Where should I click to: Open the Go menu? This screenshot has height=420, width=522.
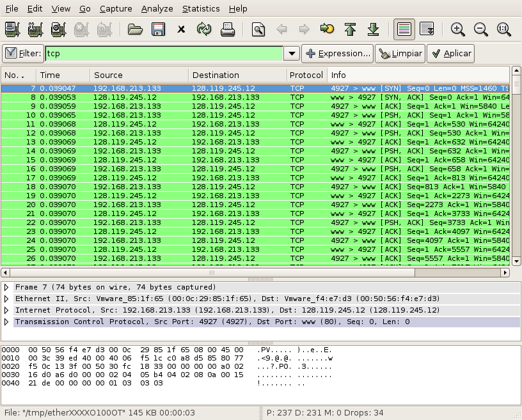click(85, 9)
